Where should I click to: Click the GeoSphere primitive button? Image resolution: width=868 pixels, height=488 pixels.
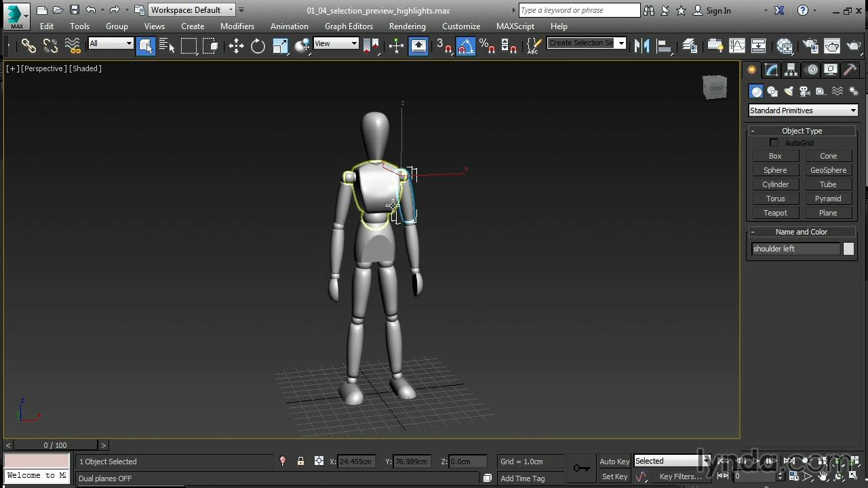(828, 170)
